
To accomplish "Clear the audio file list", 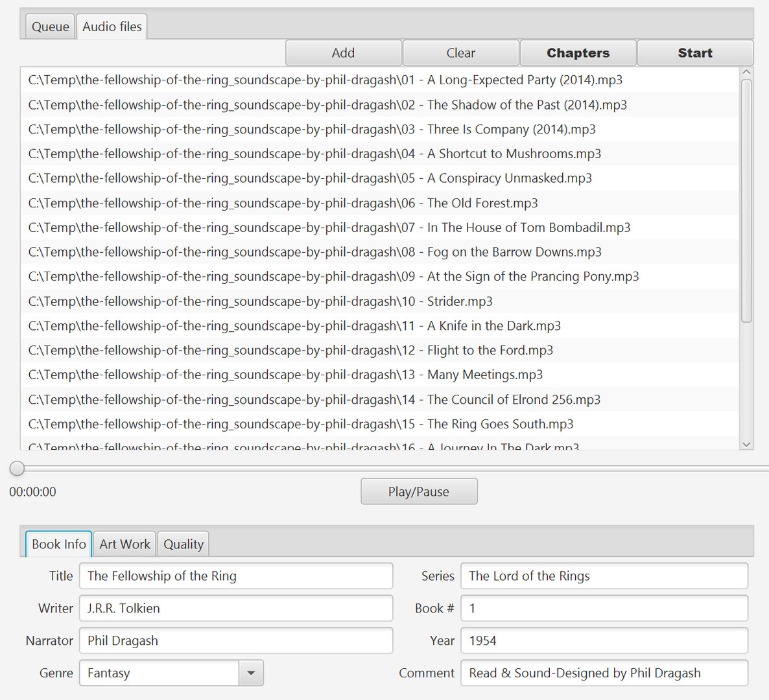I will click(460, 52).
